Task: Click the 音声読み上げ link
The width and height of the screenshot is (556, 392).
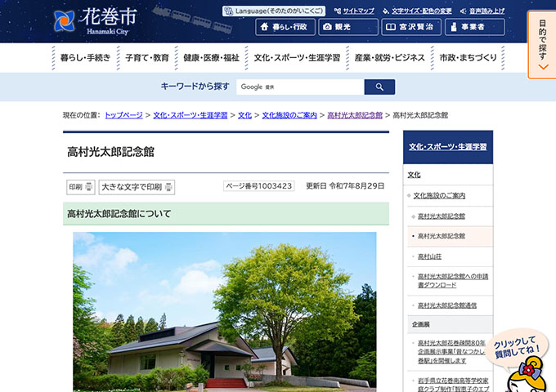Action: click(x=482, y=11)
